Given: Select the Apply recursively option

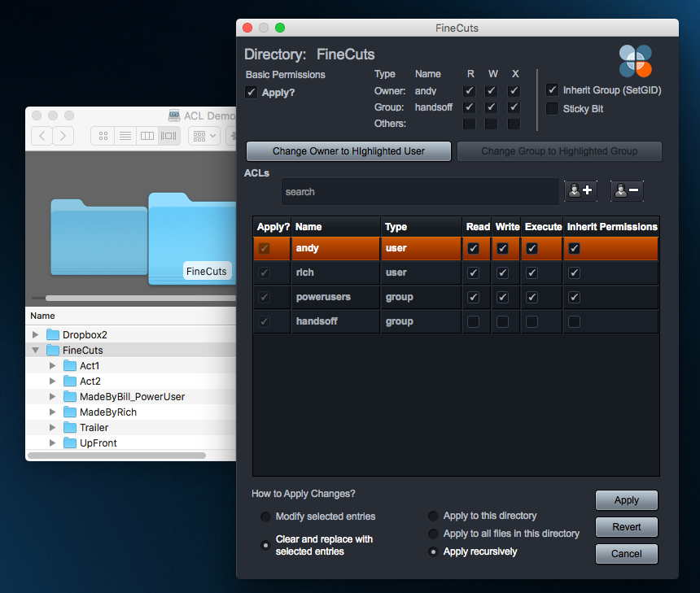Looking at the screenshot, I should point(432,552).
